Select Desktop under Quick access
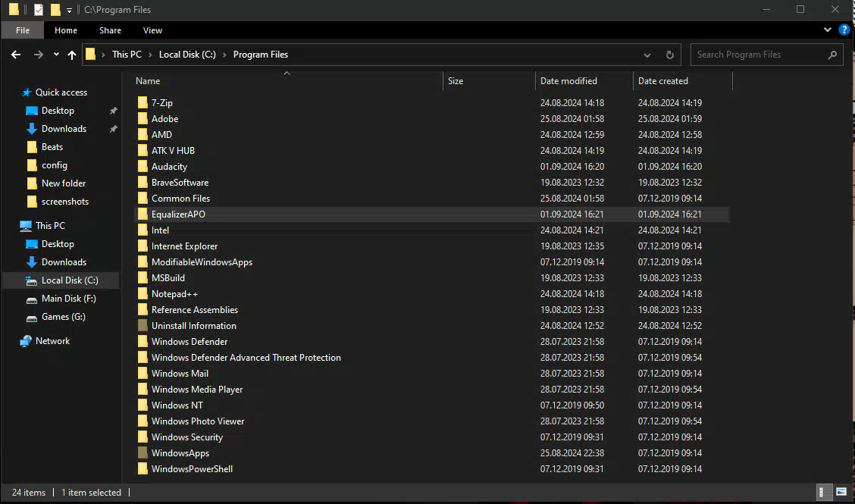855x504 pixels. (58, 110)
